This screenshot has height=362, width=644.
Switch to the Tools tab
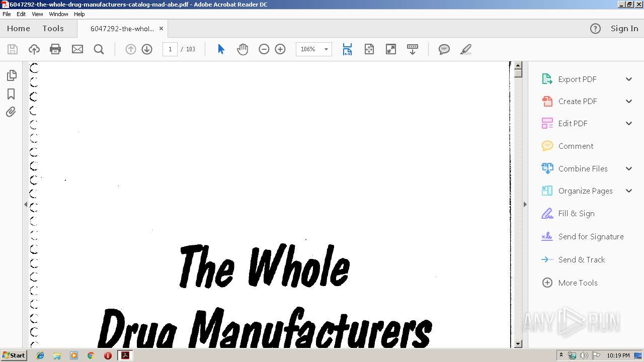[x=53, y=29]
